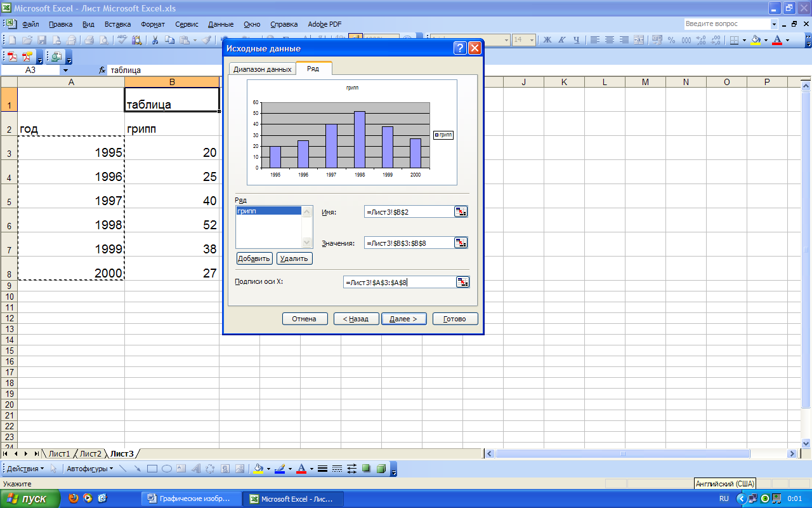Switch to the Лист1 sheet tab
The height and width of the screenshot is (508, 812).
(60, 453)
